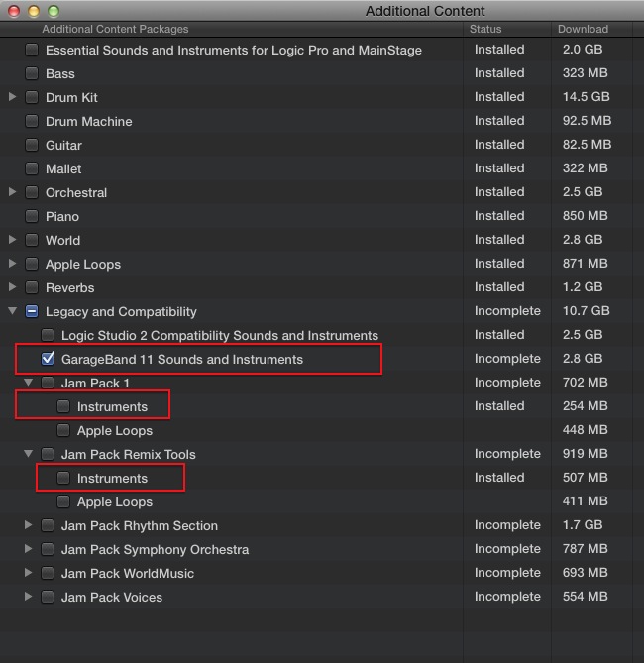Select Logic Studio 2 Compatibility label
This screenshot has height=663, width=644.
point(220,335)
